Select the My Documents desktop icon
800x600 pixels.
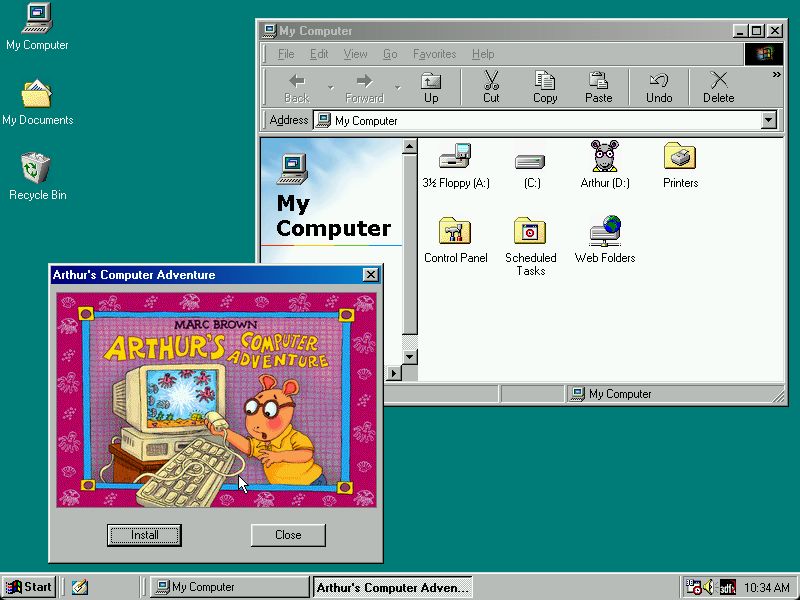point(37,102)
